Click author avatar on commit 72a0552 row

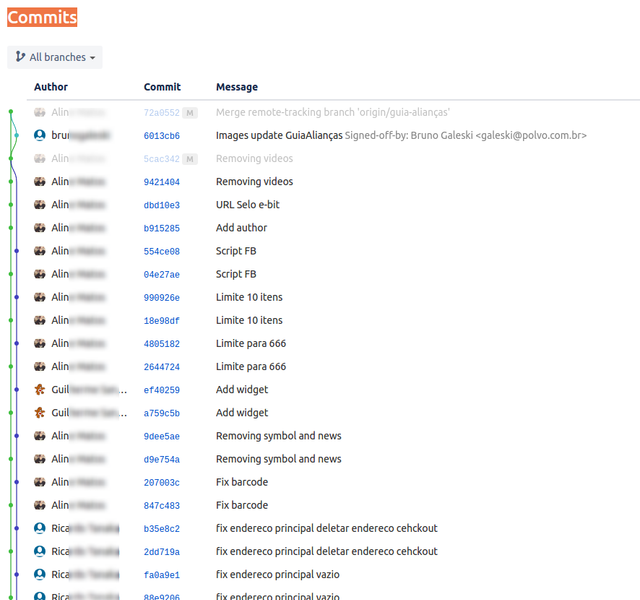coord(40,112)
